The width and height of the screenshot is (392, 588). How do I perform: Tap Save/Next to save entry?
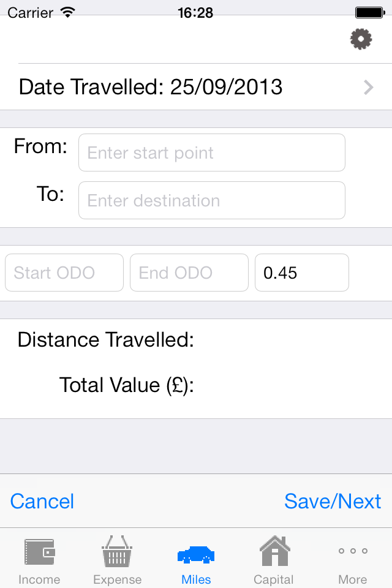point(333,502)
